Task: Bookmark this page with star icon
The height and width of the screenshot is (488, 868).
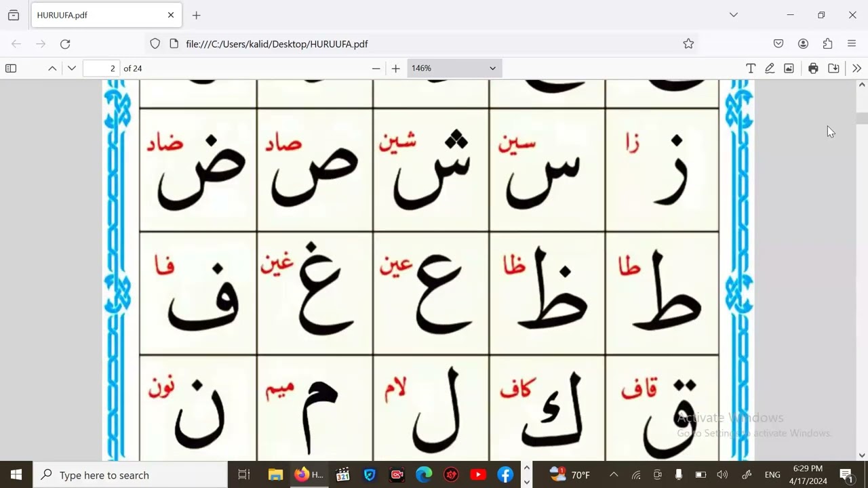Action: [x=688, y=44]
